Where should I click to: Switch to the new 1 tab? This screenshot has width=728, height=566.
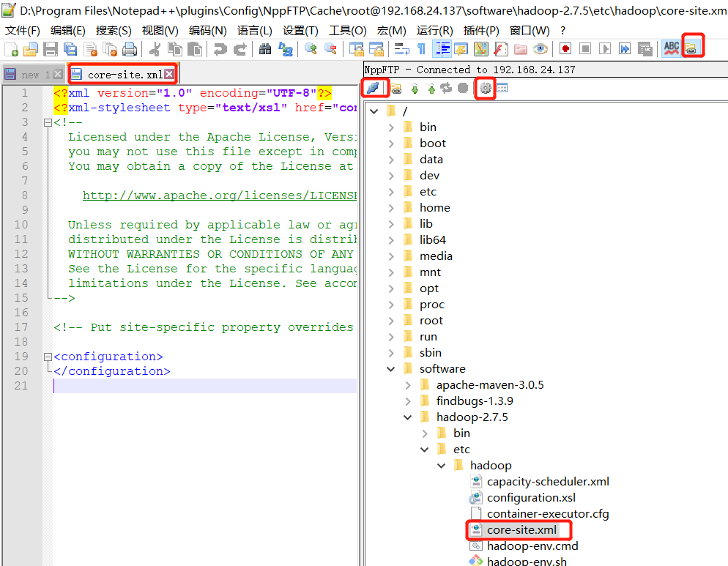[32, 73]
